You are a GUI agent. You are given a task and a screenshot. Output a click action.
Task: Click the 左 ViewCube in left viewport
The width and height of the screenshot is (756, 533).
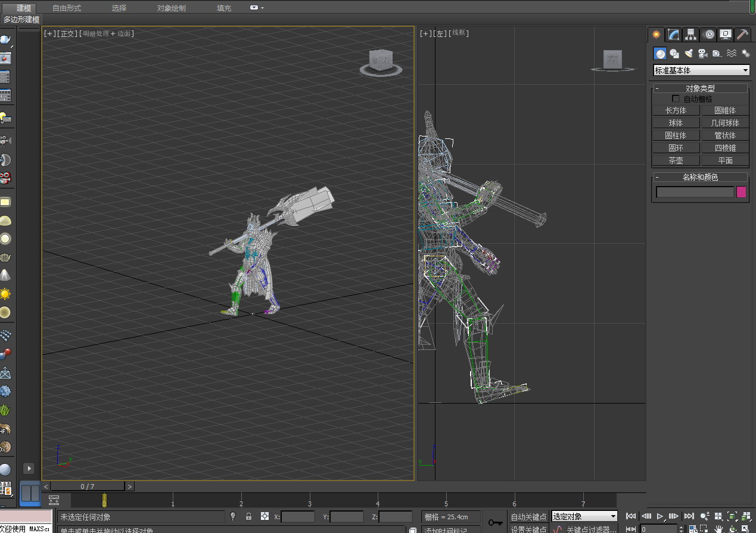coord(612,60)
